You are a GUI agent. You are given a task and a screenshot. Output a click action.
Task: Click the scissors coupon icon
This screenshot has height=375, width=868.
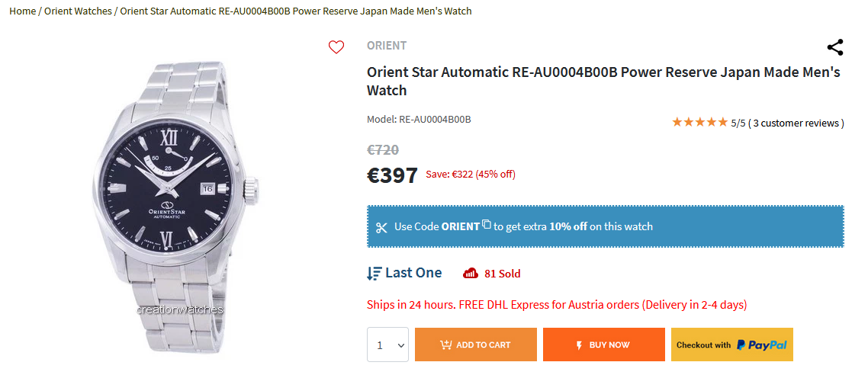[x=381, y=227]
